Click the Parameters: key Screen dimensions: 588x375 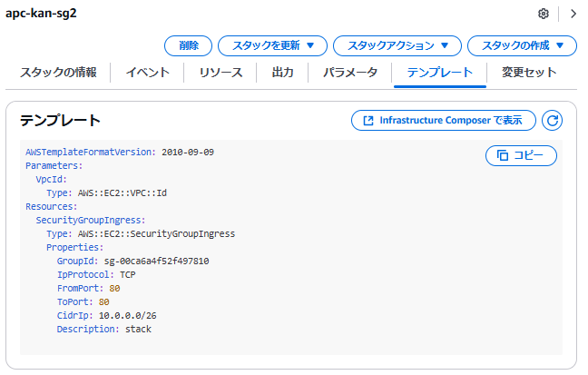point(54,166)
